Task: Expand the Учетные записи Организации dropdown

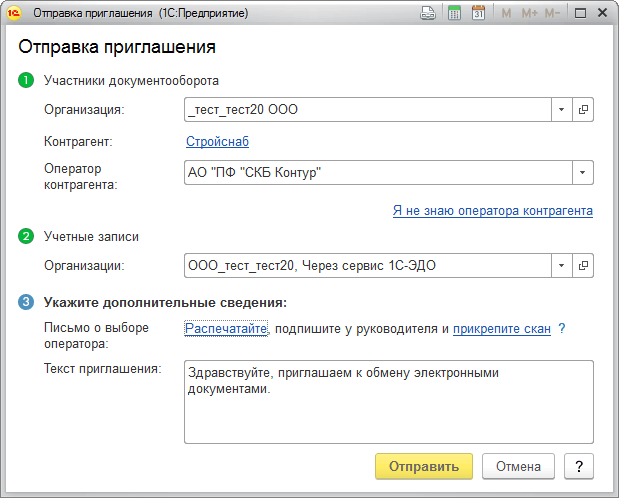Action: (561, 265)
